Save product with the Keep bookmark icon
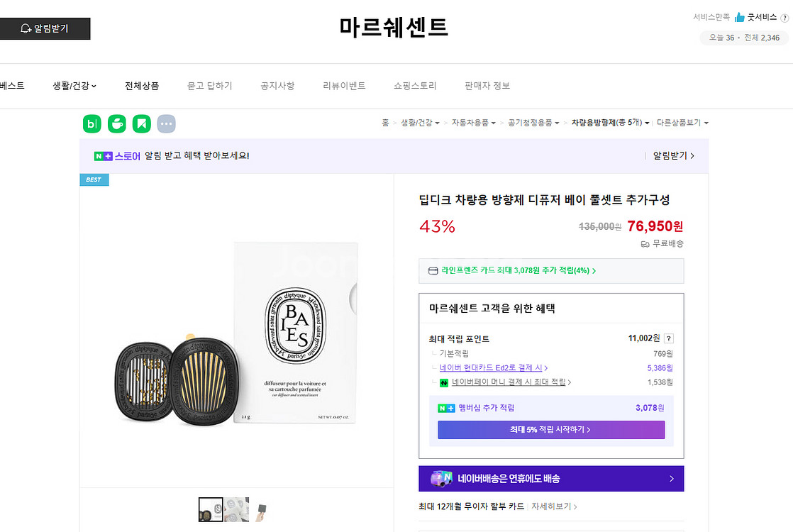This screenshot has height=532, width=793. (141, 123)
